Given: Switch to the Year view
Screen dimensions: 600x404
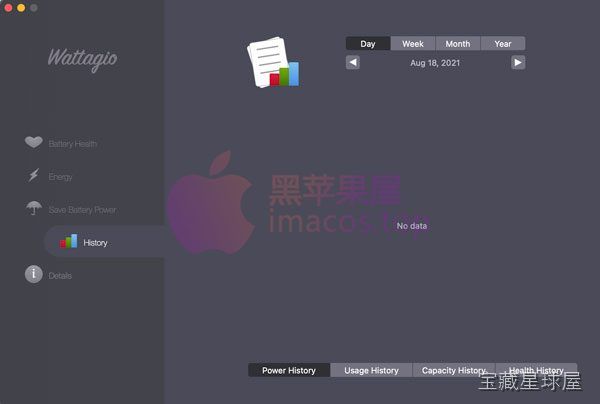Looking at the screenshot, I should [x=503, y=44].
